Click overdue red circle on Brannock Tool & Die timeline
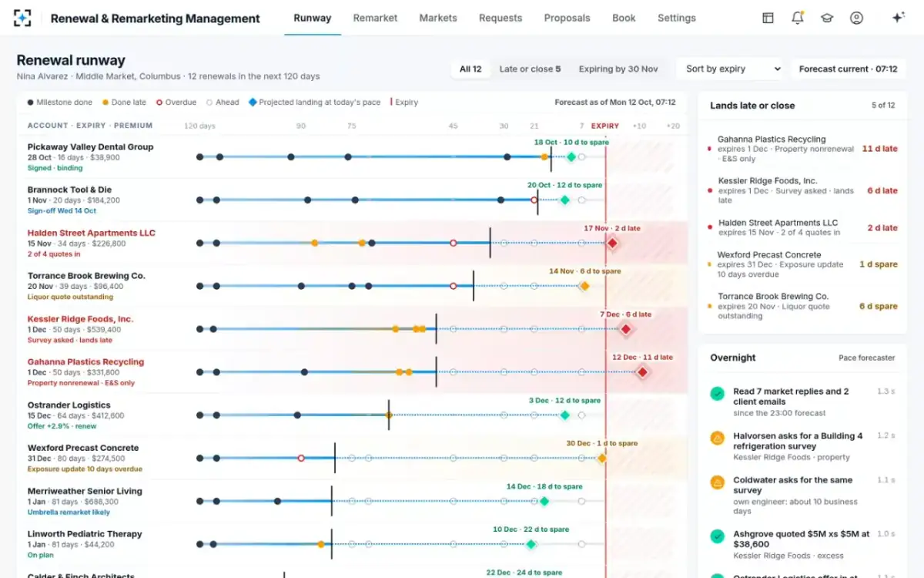 click(x=534, y=200)
